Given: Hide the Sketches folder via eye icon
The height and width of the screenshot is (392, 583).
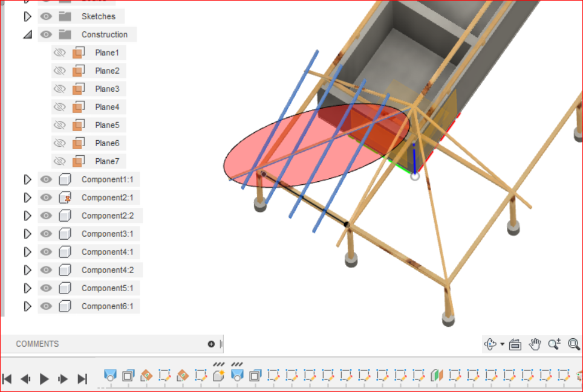Looking at the screenshot, I should [46, 16].
